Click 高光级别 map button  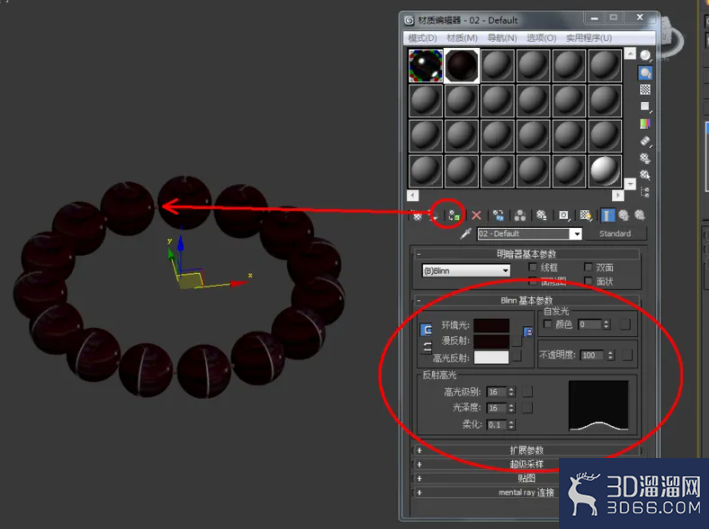coord(528,392)
